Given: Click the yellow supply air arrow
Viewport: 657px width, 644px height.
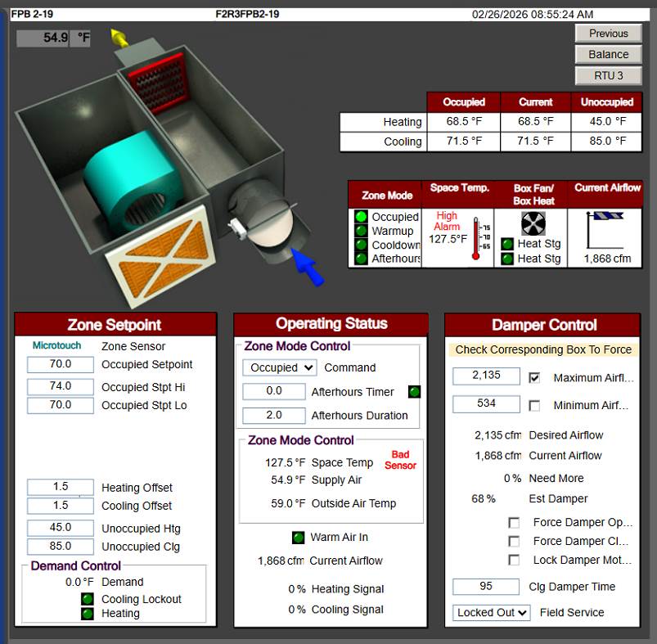Looking at the screenshot, I should pos(120,38).
